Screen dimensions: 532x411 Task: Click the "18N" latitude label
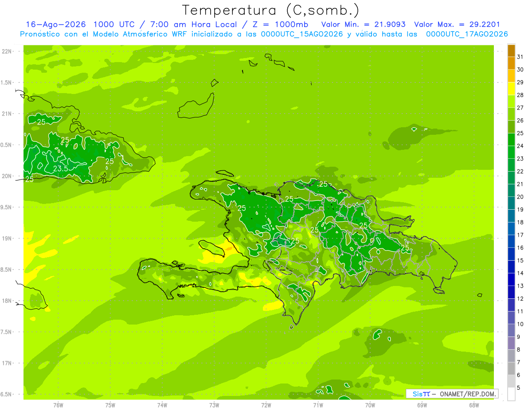point(7,301)
